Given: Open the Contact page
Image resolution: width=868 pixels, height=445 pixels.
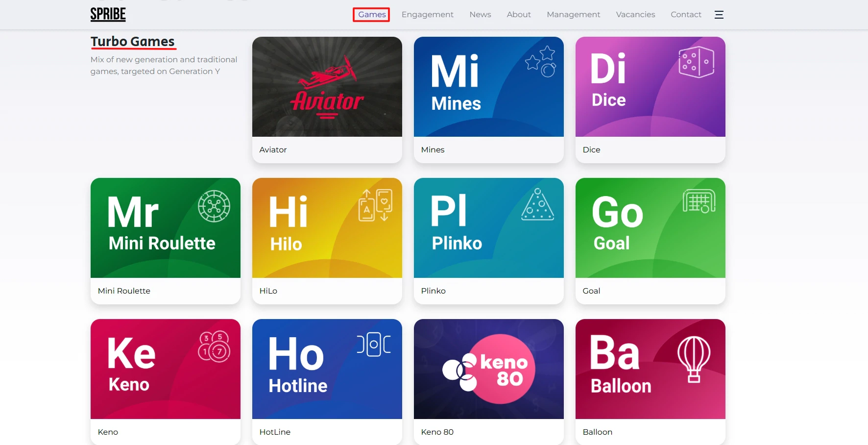Looking at the screenshot, I should point(686,15).
